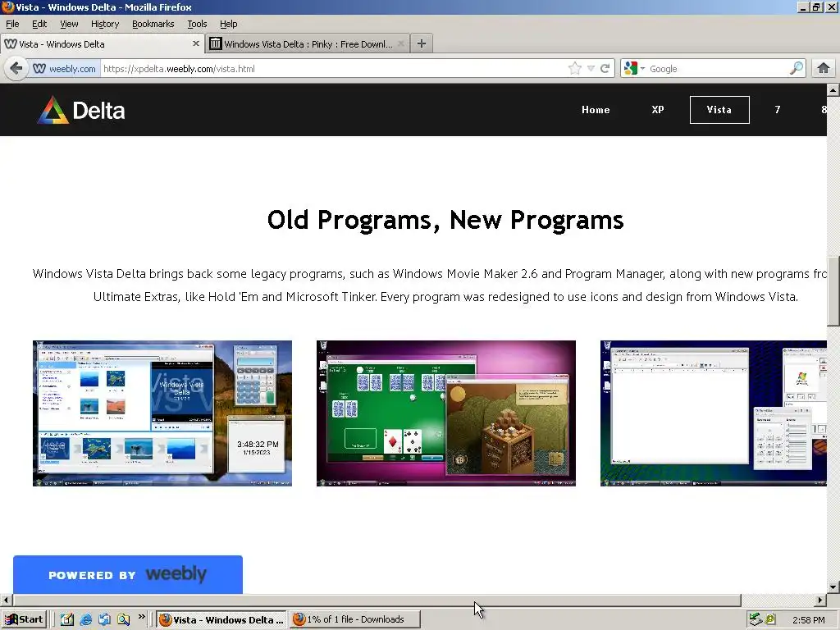Click the vertical scrollbar thumb
840x630 pixels.
click(833, 291)
